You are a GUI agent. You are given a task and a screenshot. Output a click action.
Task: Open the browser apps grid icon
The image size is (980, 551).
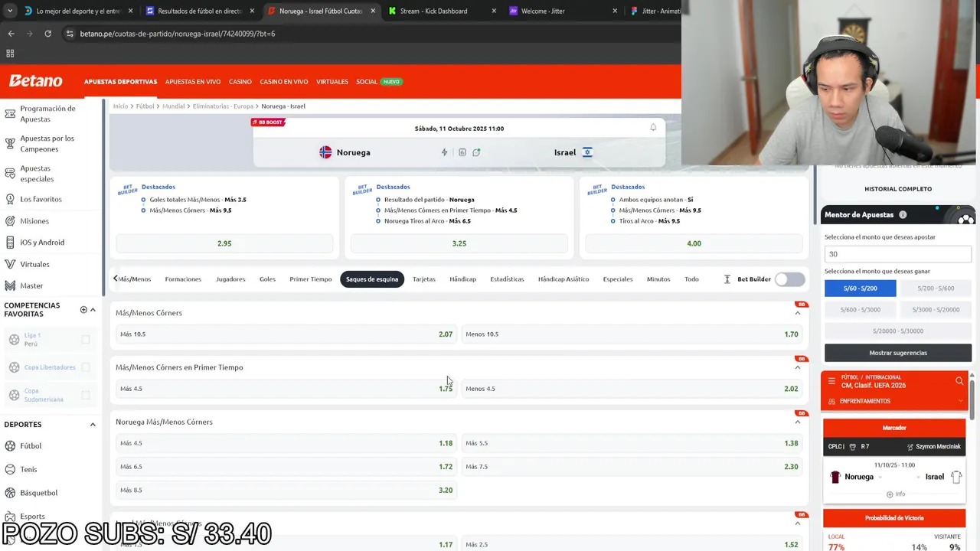(10, 54)
